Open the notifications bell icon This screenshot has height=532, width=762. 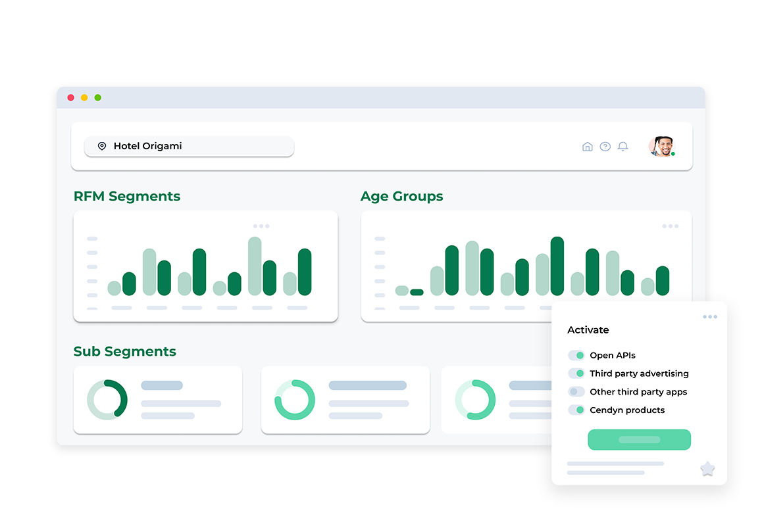[x=623, y=146]
